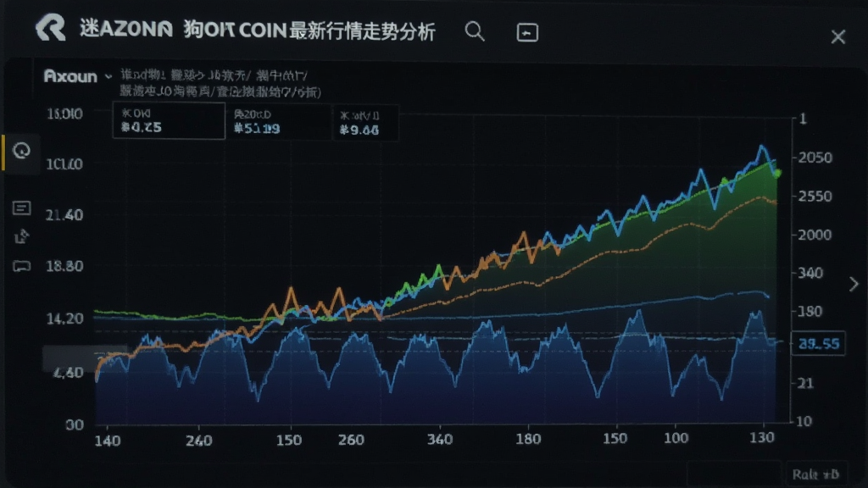The image size is (868, 488).
Task: Click the 14.20 left axis label
Action: coord(64,319)
